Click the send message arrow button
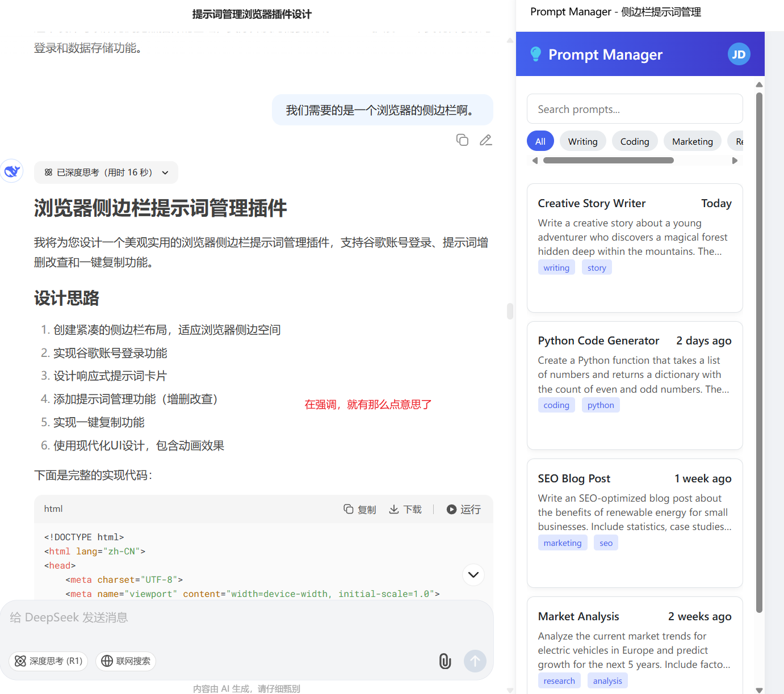 pyautogui.click(x=475, y=661)
